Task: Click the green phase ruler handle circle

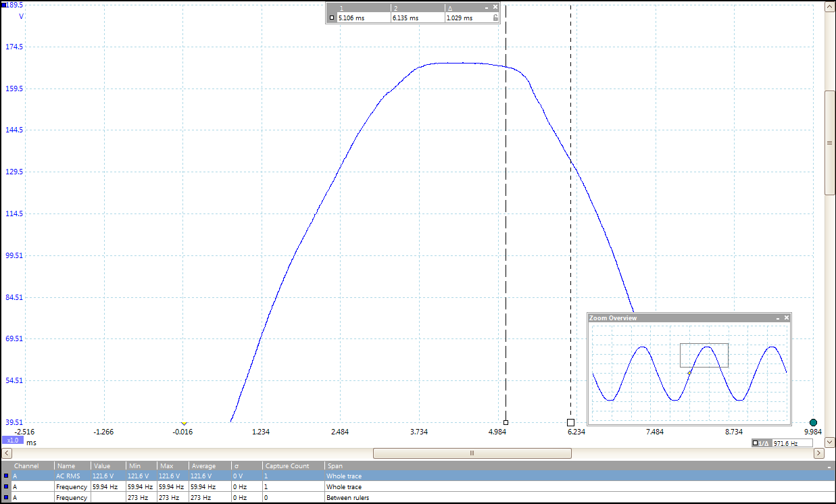Action: pyautogui.click(x=813, y=422)
